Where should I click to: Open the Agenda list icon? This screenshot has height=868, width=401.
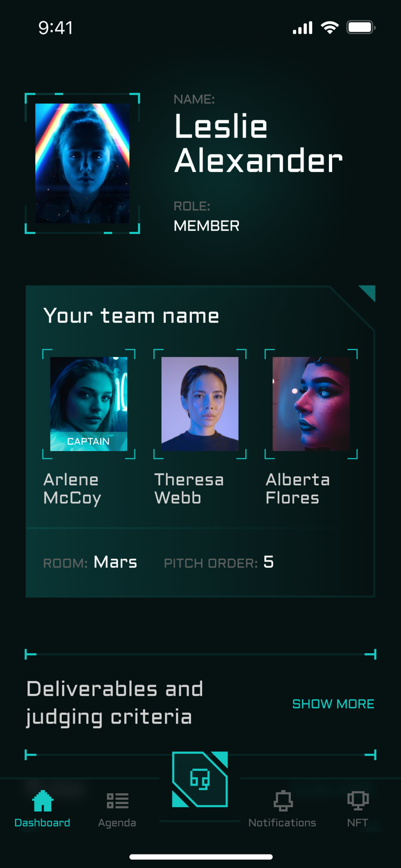118,801
